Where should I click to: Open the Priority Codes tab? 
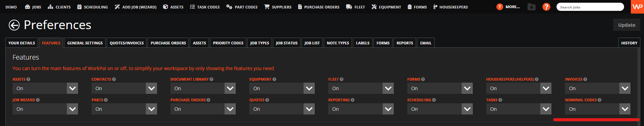click(x=228, y=43)
